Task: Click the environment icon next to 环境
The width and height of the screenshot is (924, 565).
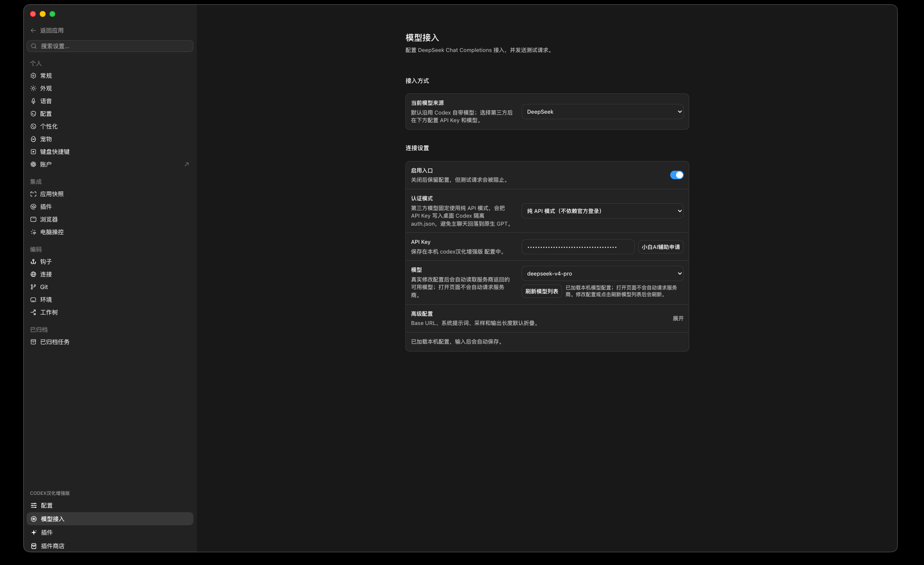Action: point(33,300)
